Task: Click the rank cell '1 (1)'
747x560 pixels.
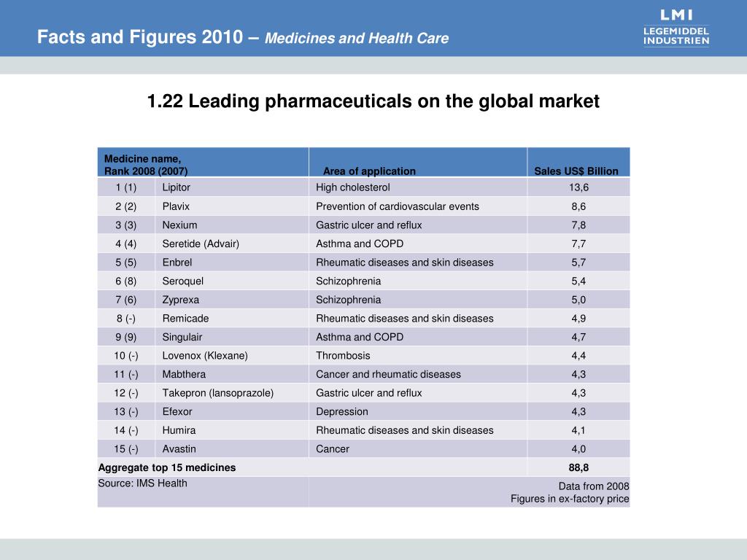Action: coord(125,187)
